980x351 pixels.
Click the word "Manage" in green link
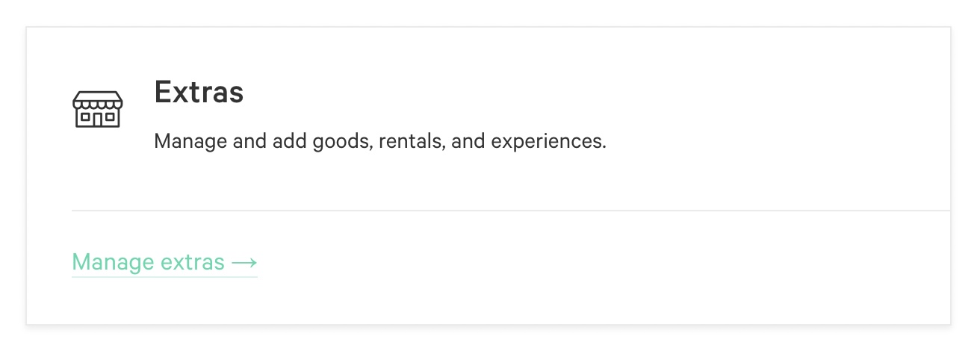[x=114, y=262]
